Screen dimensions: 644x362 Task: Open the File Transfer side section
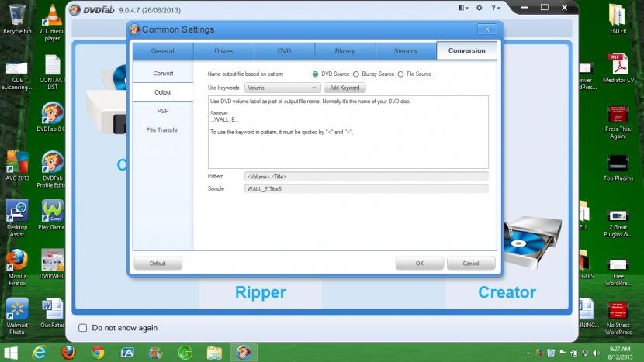(x=163, y=130)
